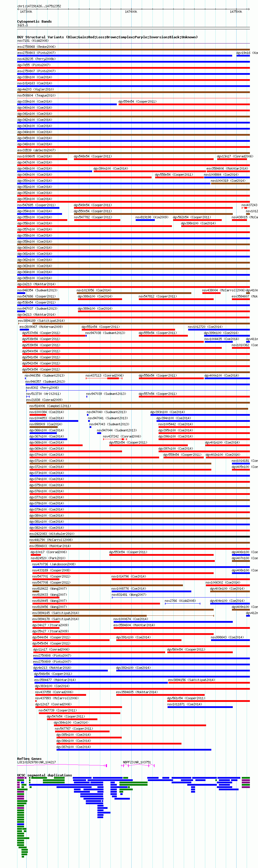This screenshot has width=258, height=868.
Task: Click dgv398n100 (Coe2014) variant label
Action: click(198, 223)
